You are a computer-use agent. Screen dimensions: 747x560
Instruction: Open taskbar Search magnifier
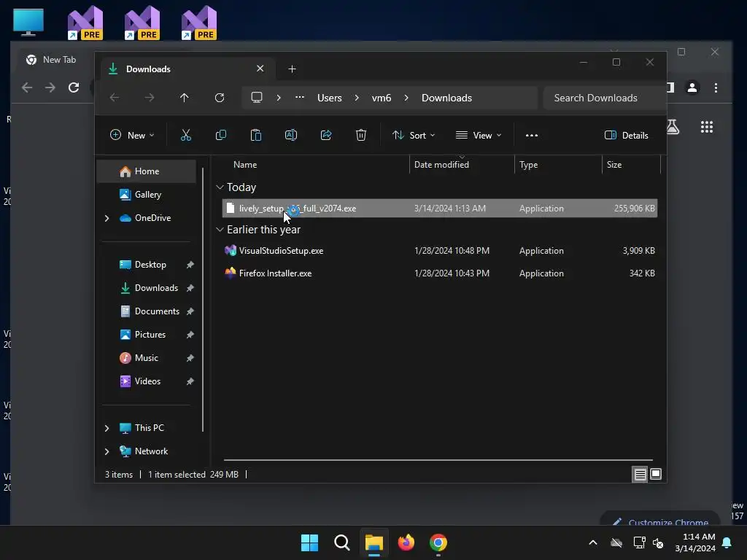click(341, 542)
